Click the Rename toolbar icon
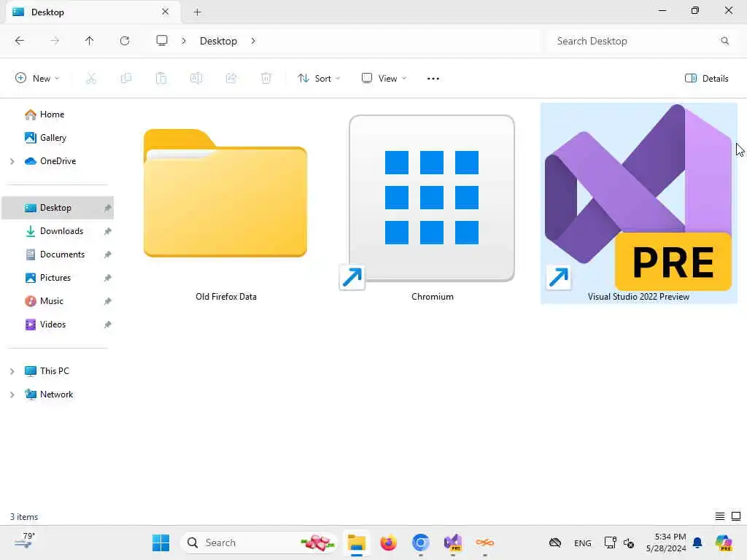Viewport: 747px width, 560px height. 196,79
